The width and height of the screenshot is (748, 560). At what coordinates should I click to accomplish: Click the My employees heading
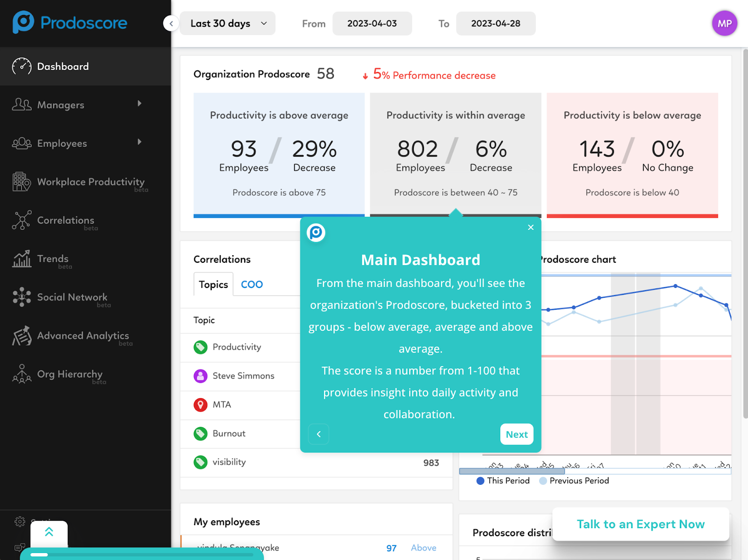pos(227,522)
